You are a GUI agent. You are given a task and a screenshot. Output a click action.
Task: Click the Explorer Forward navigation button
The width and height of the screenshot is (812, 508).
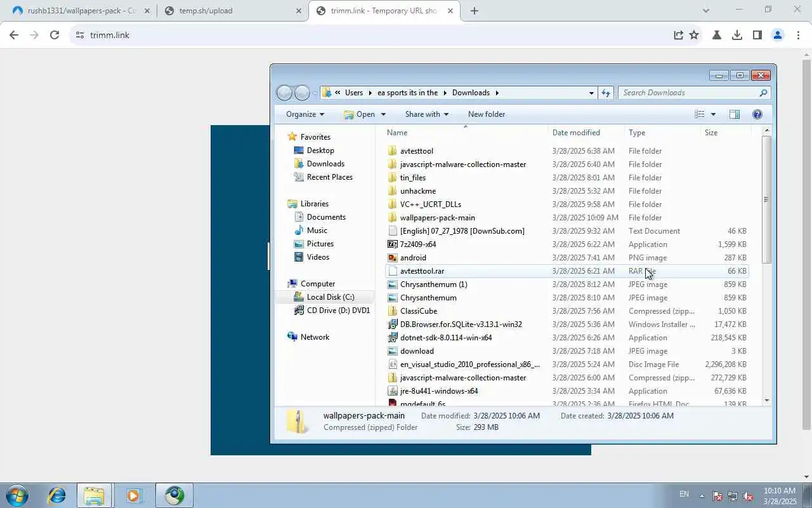pos(302,93)
